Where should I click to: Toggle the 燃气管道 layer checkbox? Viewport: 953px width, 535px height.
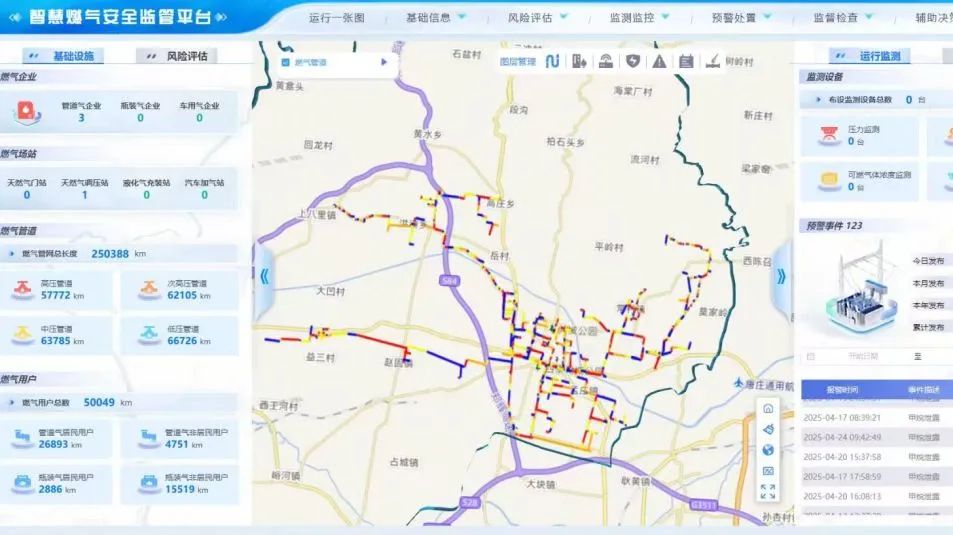(x=285, y=62)
